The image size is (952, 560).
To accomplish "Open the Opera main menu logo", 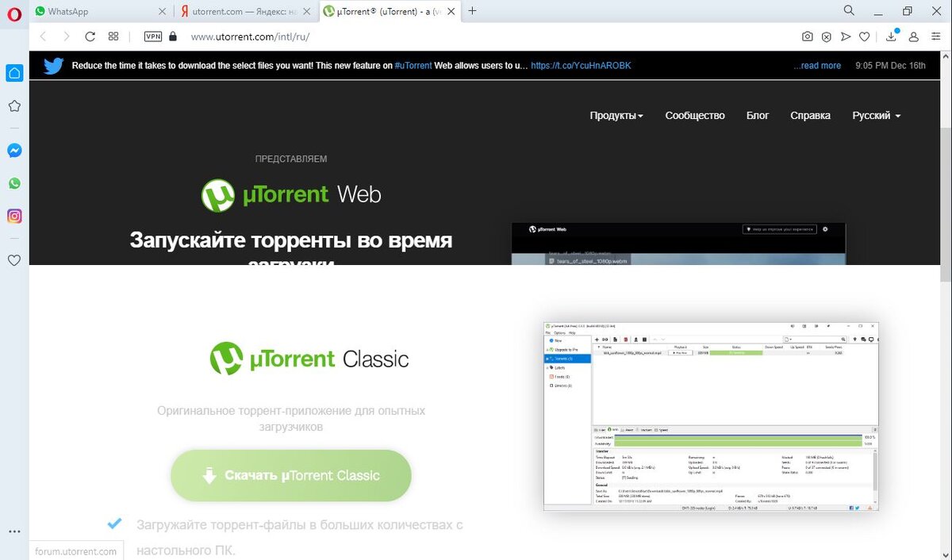I will click(14, 13).
